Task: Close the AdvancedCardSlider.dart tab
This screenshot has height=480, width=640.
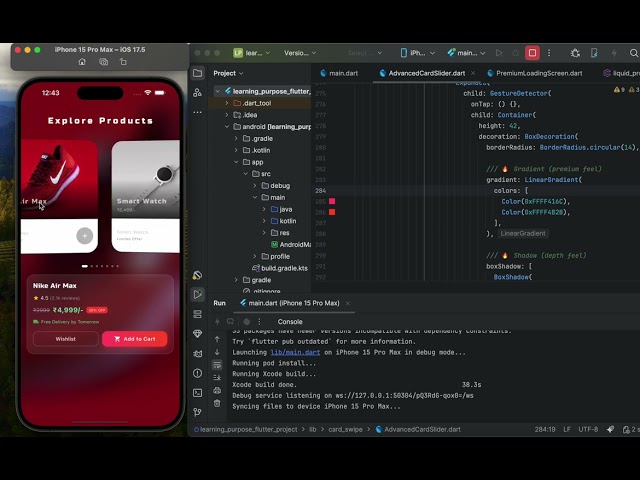Action: (x=473, y=73)
